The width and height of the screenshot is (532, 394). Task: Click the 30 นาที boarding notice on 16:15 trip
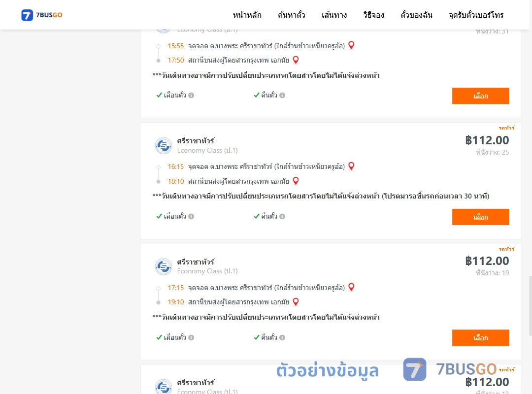coord(435,196)
